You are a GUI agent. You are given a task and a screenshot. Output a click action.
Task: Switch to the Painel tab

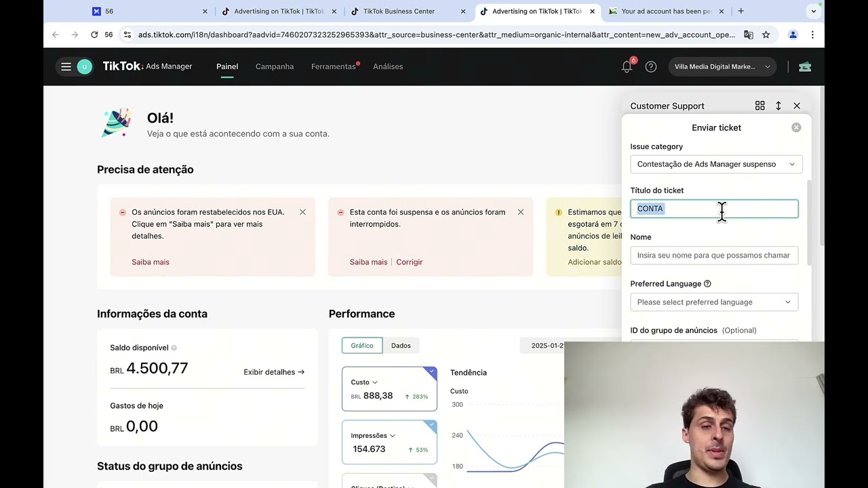[x=227, y=66]
